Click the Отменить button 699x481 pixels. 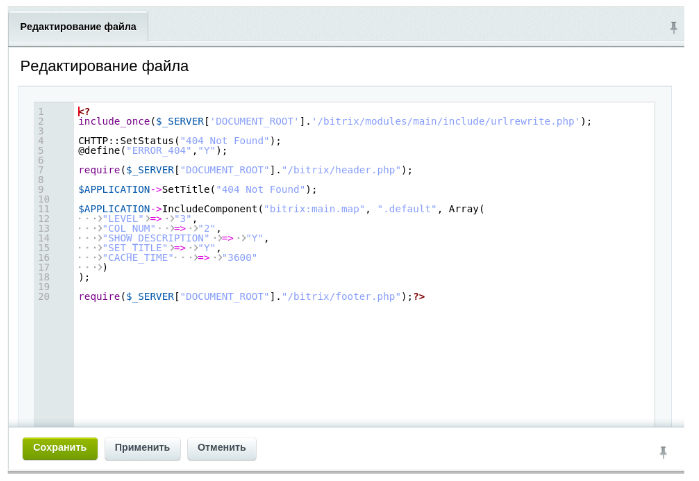221,448
